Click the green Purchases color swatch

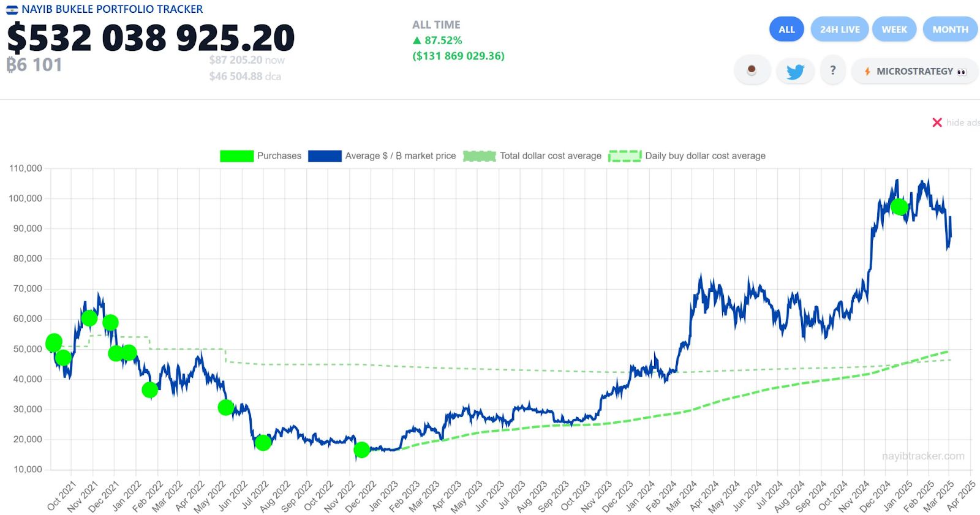(236, 156)
